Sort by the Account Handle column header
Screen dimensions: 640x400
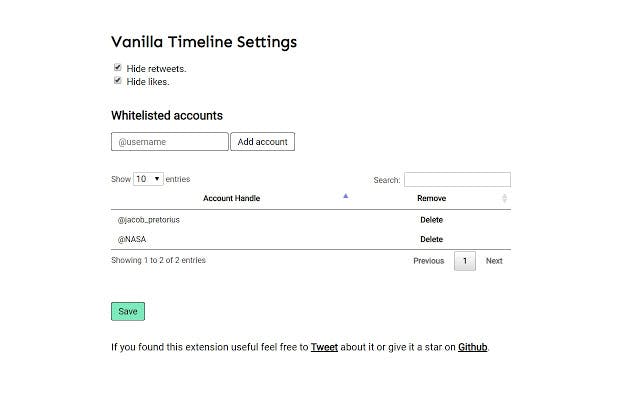click(231, 198)
